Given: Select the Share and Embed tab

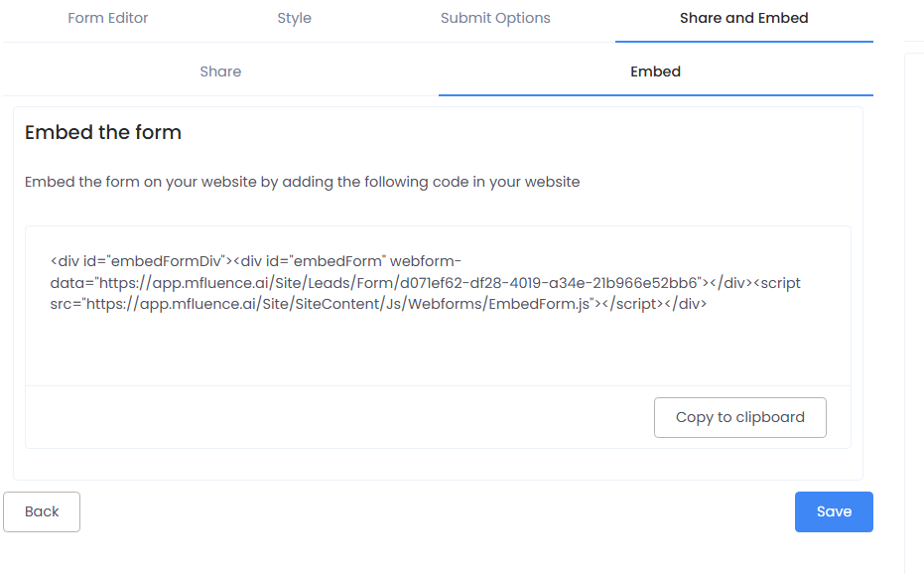Looking at the screenshot, I should click(x=743, y=18).
